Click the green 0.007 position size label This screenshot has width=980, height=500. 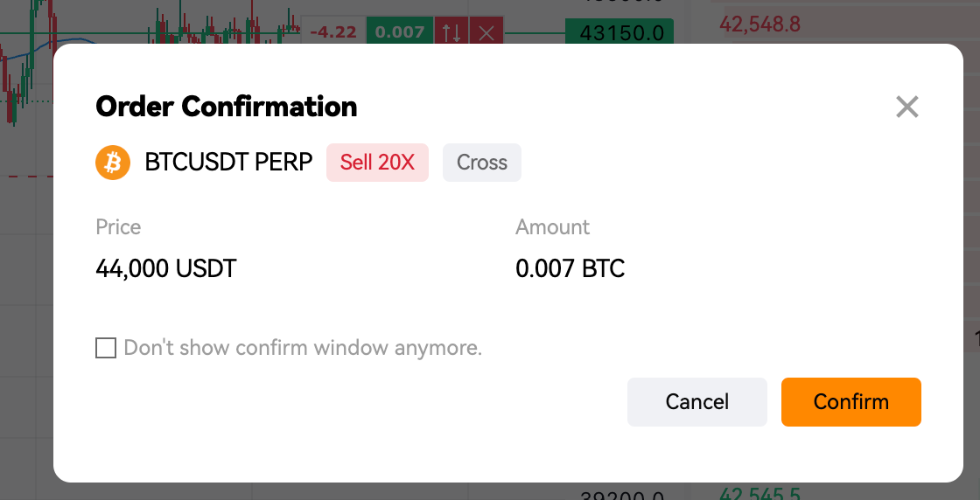(400, 31)
